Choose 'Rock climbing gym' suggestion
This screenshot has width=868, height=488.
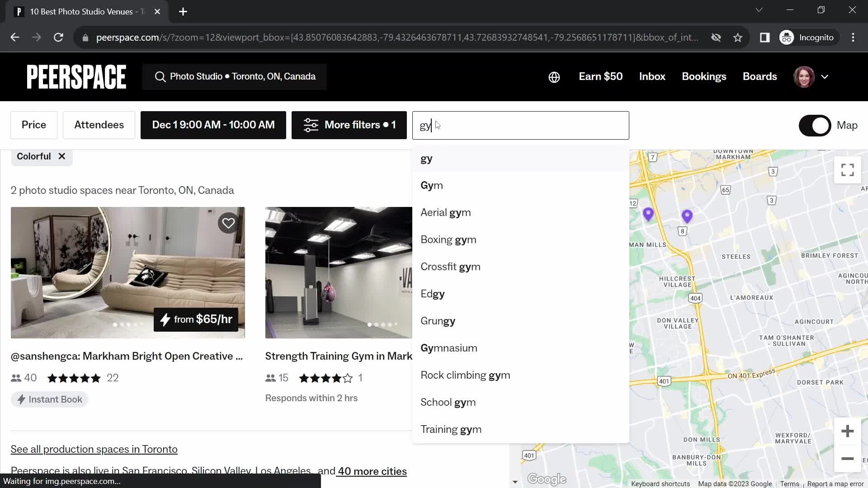click(520, 375)
